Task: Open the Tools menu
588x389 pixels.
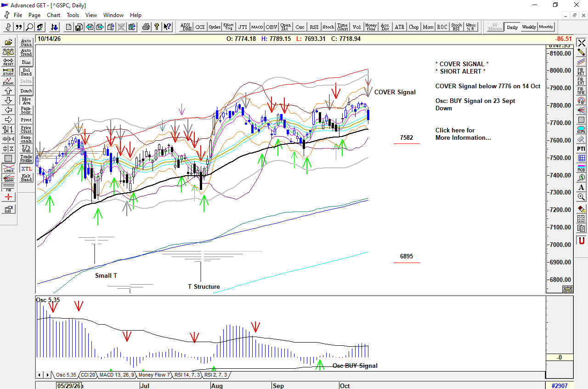Action: pyautogui.click(x=73, y=15)
